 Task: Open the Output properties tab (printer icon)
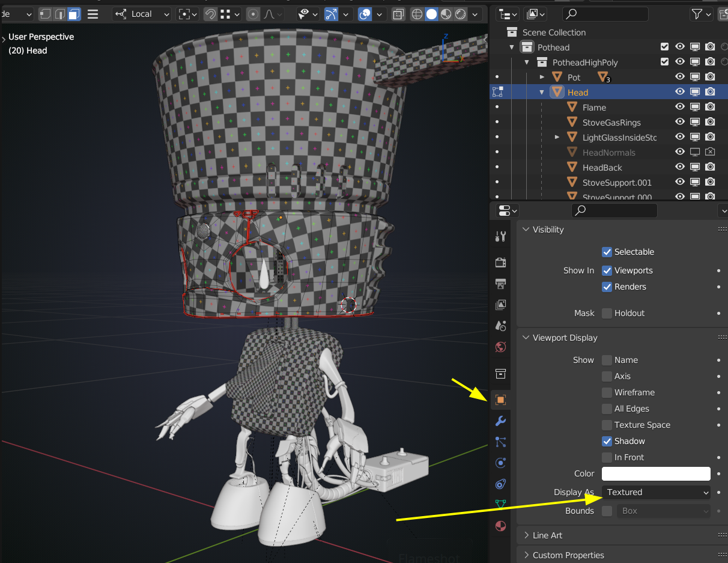[500, 283]
